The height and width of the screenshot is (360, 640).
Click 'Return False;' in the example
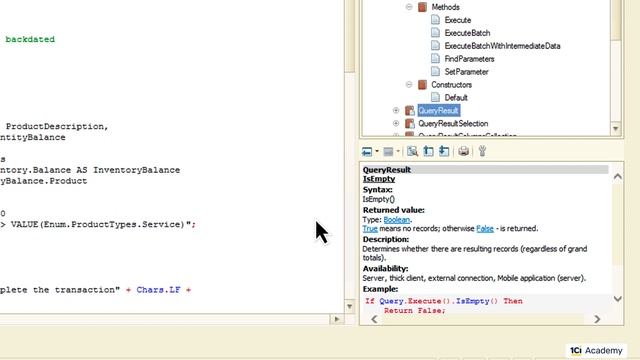tap(415, 311)
